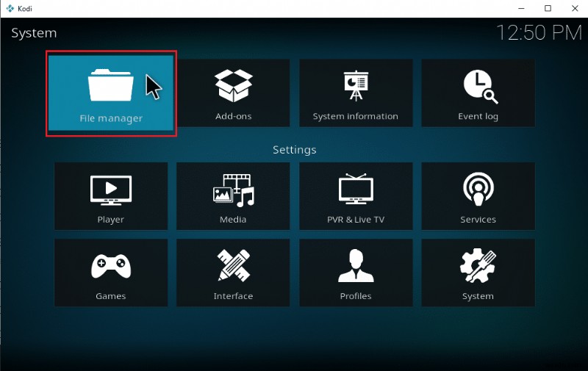Open System settings gear tile
Viewport: 588px width, 371px height.
tap(478, 273)
